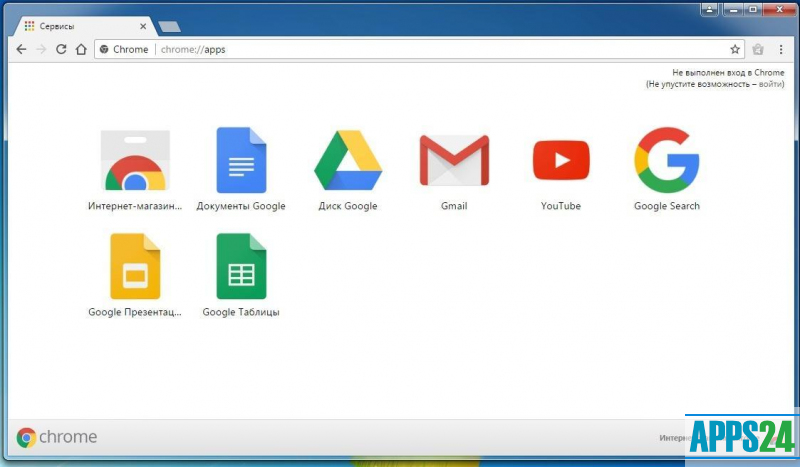Launch Документы Google app
800x467 pixels.
pos(241,161)
